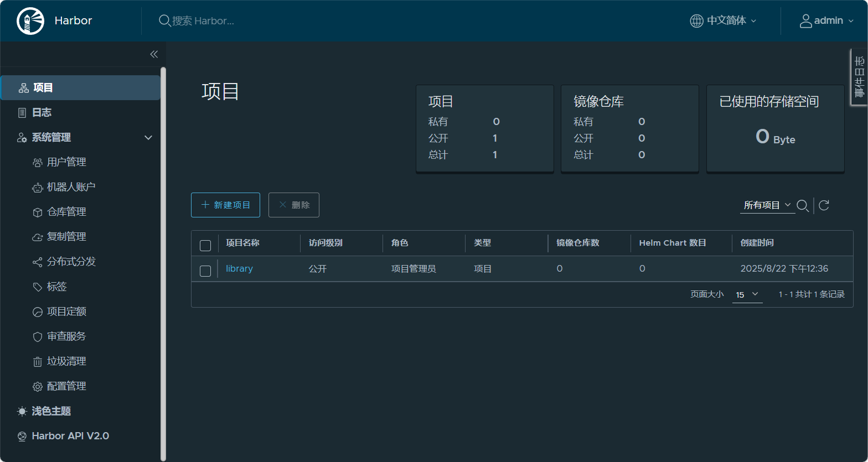
Task: Click the 新建项目 button
Action: (225, 205)
